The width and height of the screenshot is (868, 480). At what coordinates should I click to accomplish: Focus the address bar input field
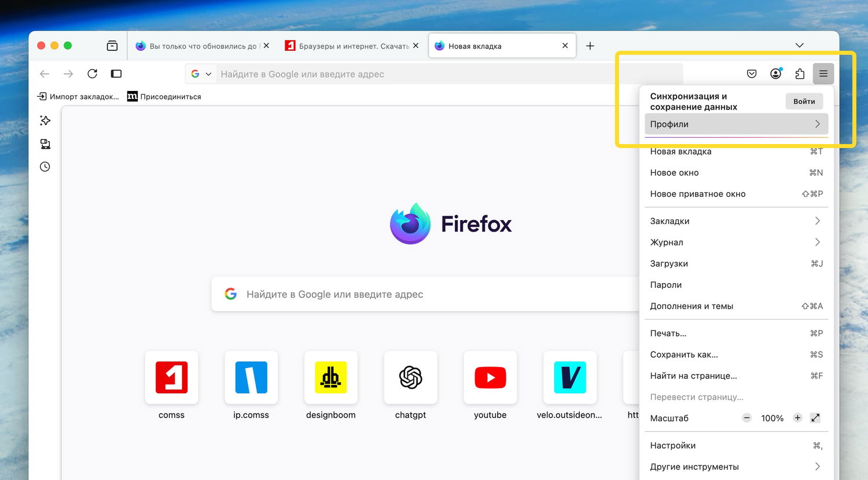pos(434,74)
